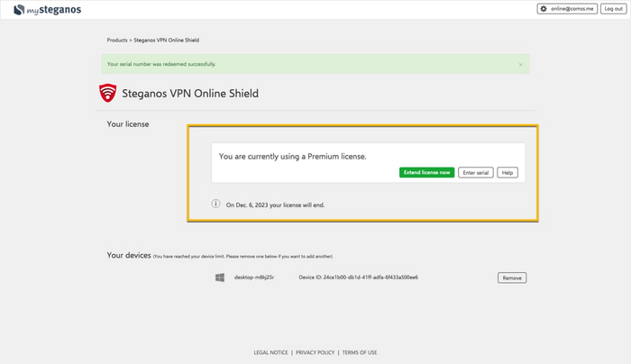Remove the desktop-m8kj25r device
The image size is (631, 364).
[x=512, y=278]
